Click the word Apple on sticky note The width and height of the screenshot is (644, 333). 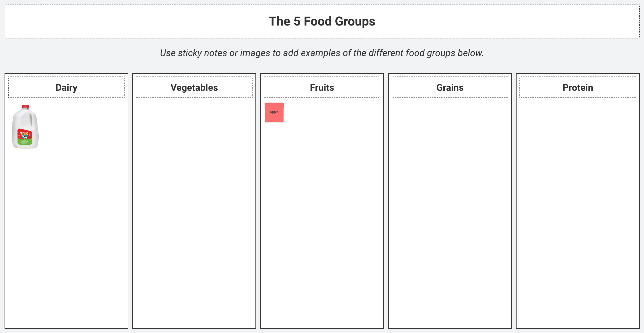tap(274, 112)
